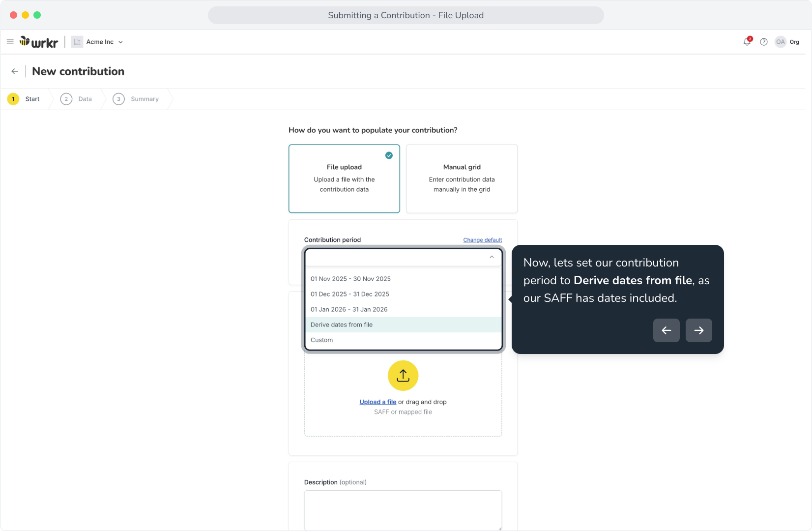Click the wrkr bee logo
Screen dimensions: 812x531
click(39, 42)
